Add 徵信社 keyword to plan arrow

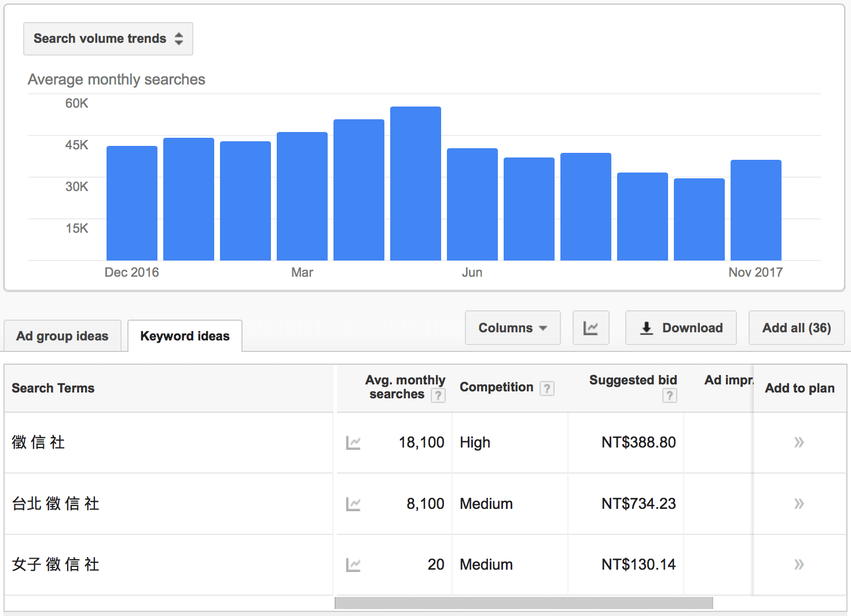(799, 443)
